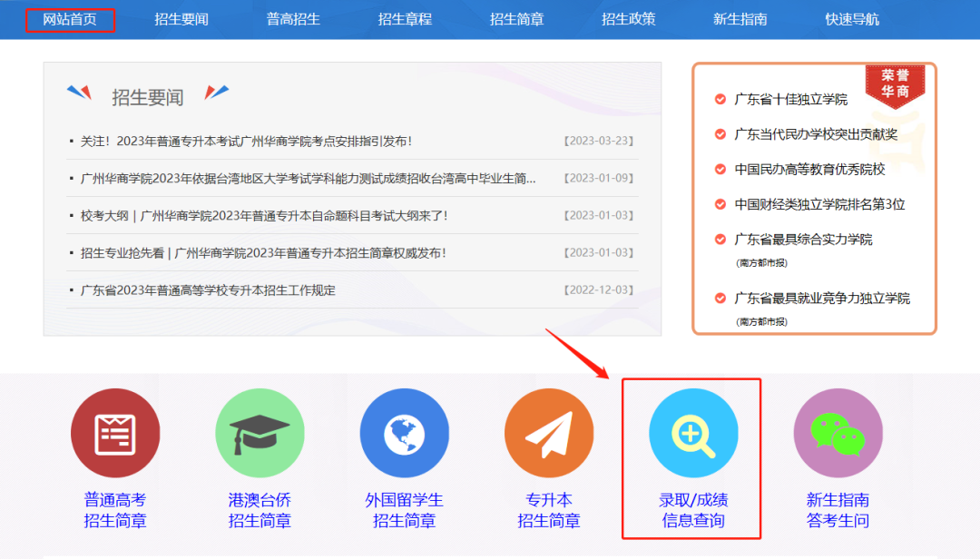Click the red 荣誉华商 ribbon badge

pyautogui.click(x=895, y=84)
